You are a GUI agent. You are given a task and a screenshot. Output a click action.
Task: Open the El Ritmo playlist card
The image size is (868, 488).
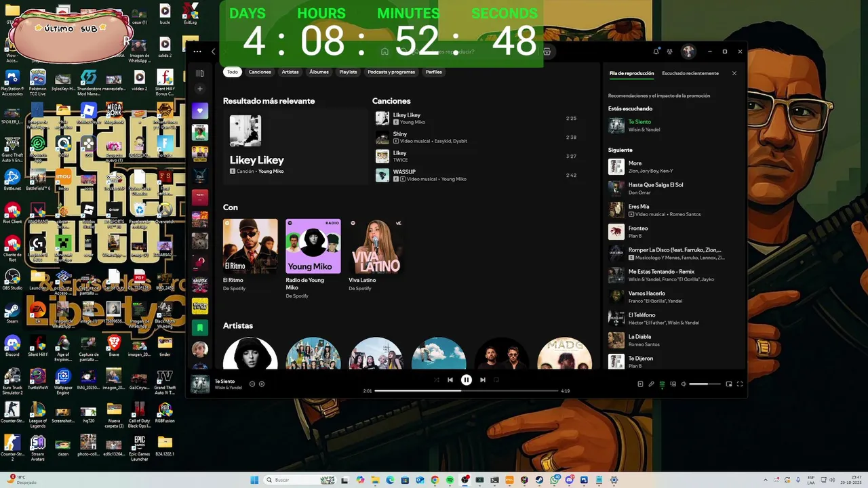coord(250,255)
